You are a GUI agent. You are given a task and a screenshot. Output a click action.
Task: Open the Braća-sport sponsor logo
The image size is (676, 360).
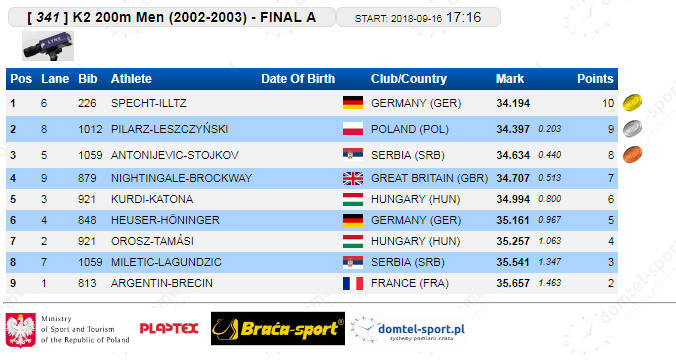coord(278,329)
